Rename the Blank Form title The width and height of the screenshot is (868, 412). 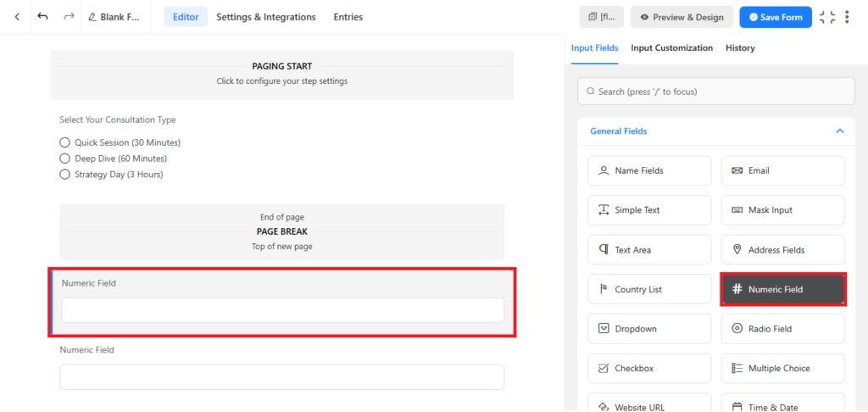coord(114,17)
